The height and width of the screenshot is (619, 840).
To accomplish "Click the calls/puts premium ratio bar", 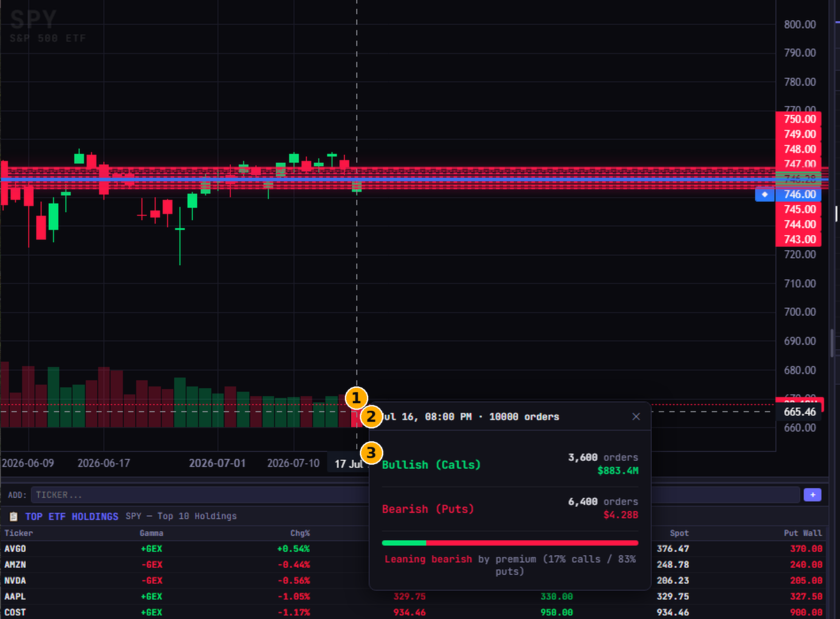I will [510, 543].
